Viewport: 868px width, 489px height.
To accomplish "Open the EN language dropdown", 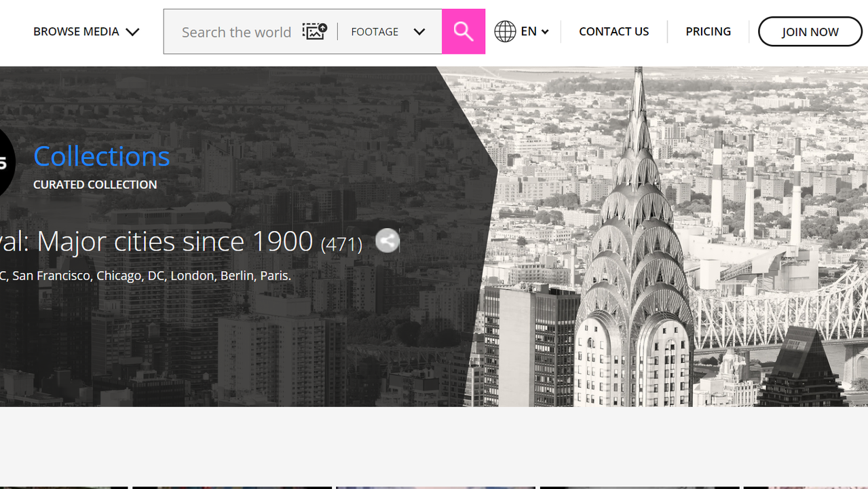I will (535, 31).
